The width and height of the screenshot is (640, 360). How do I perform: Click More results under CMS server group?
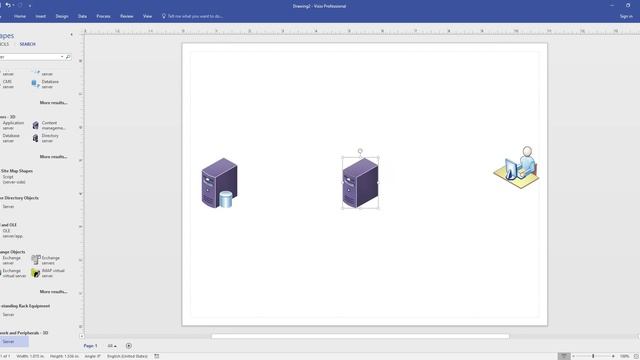(53, 103)
